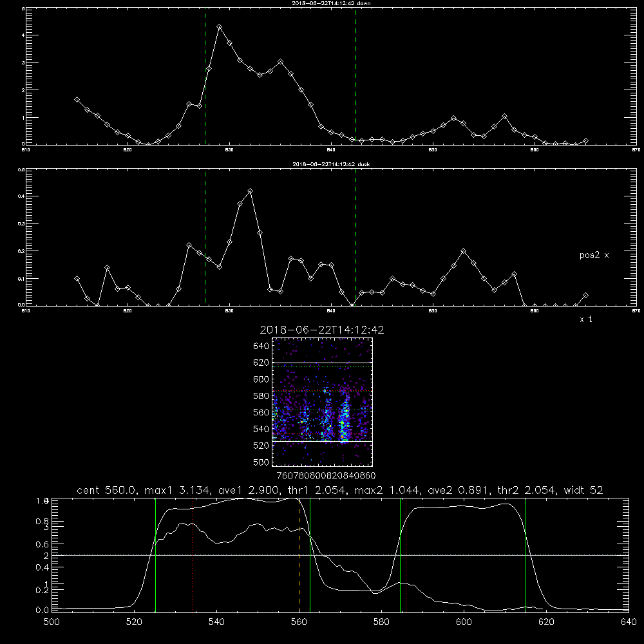Click the spectrogram image
644x644 pixels.
pos(322,402)
